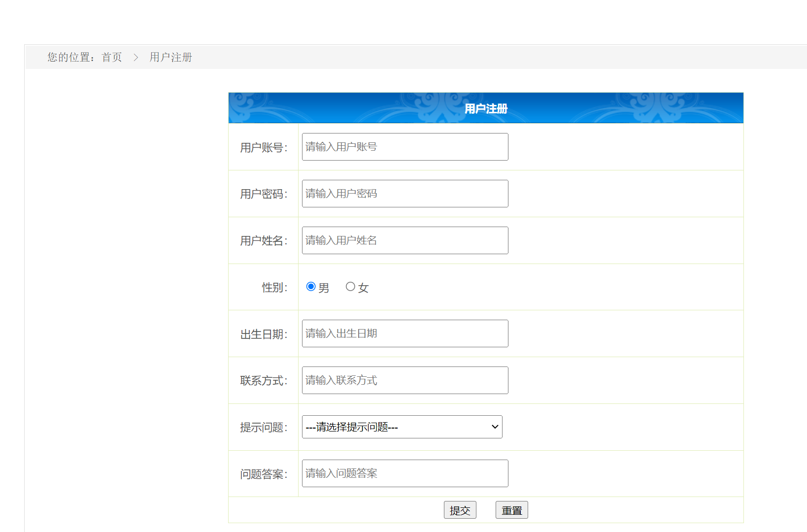Click the blue 用户注册 form header title
The height and width of the screenshot is (532, 807).
[486, 108]
